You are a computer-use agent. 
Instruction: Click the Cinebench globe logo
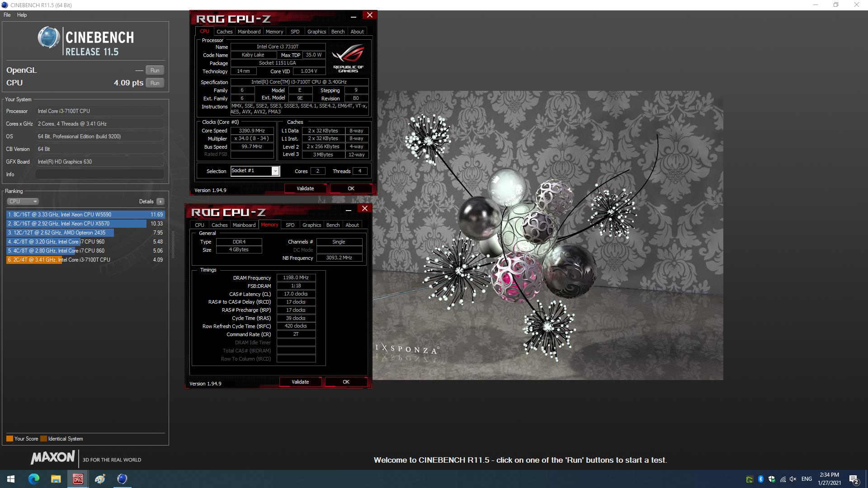(x=49, y=38)
